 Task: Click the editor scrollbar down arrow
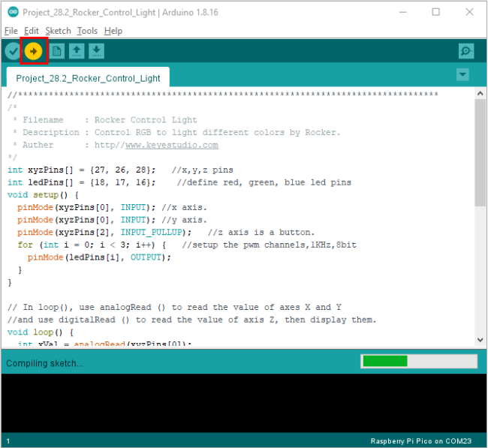480,340
